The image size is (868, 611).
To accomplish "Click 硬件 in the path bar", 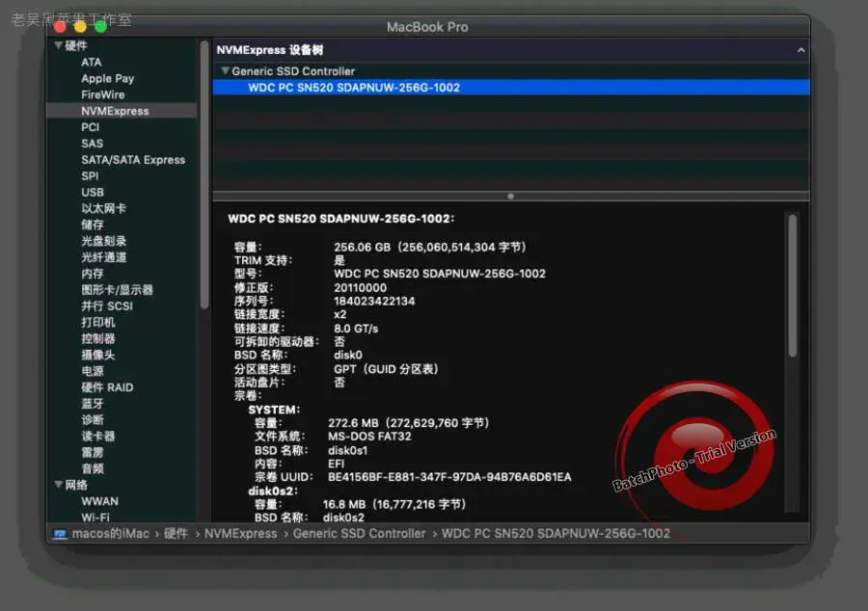I will coord(176,534).
